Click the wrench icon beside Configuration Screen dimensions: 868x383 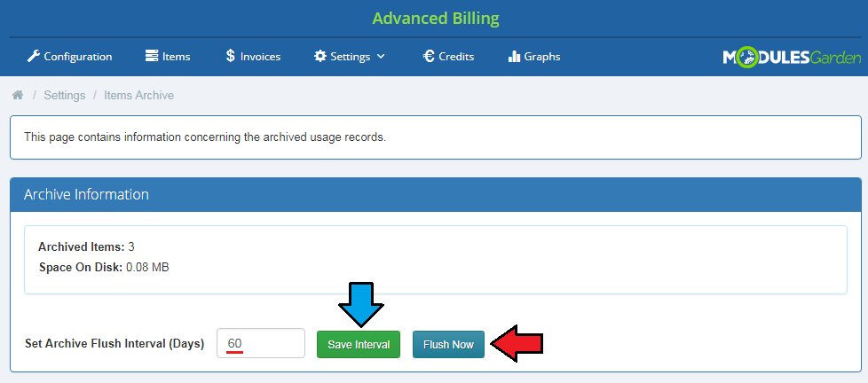coord(33,57)
